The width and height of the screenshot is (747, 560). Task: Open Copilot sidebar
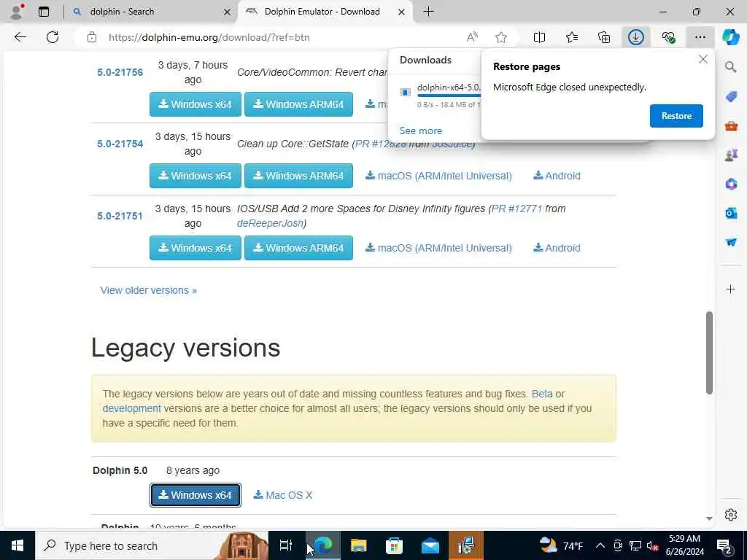pos(731,37)
